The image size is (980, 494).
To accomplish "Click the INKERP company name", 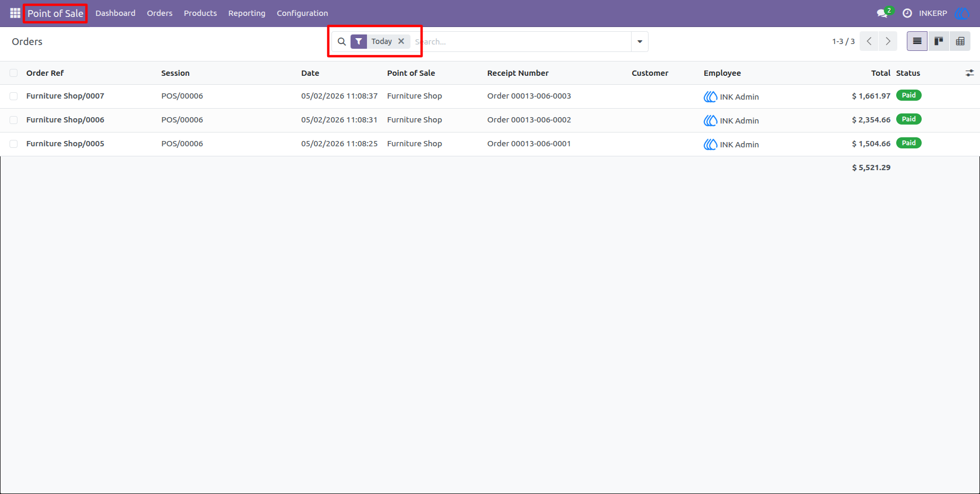I will coord(933,13).
